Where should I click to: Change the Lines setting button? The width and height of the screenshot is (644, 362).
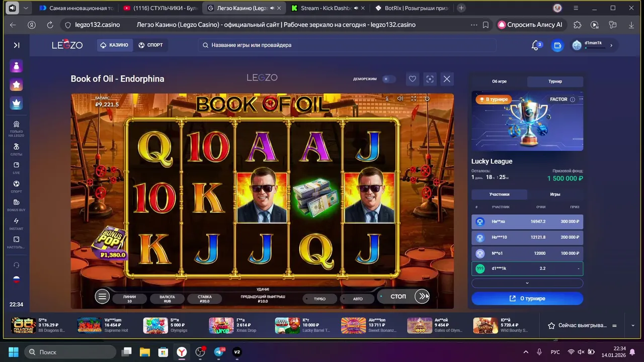pyautogui.click(x=129, y=299)
